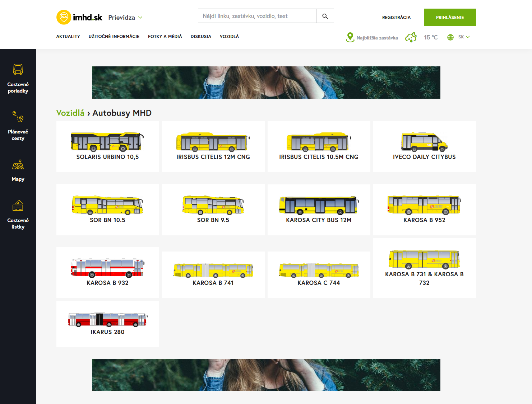Click the top forest banner advertisement
Image resolution: width=532 pixels, height=404 pixels.
click(266, 83)
